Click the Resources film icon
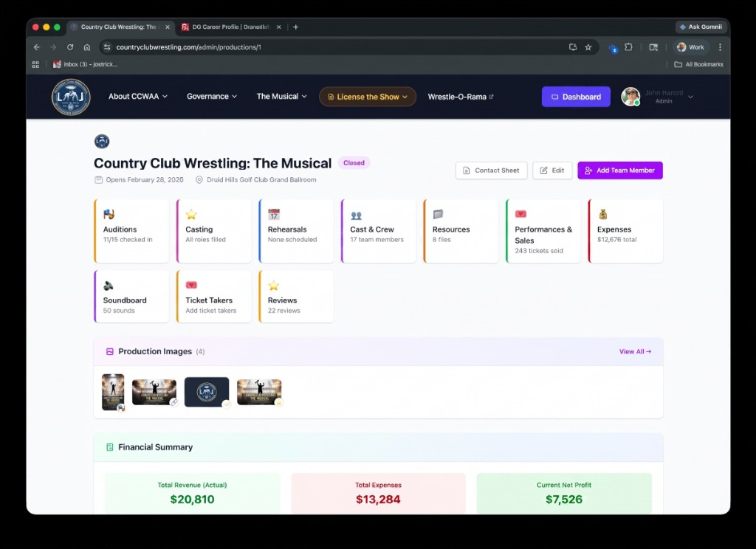 point(436,213)
